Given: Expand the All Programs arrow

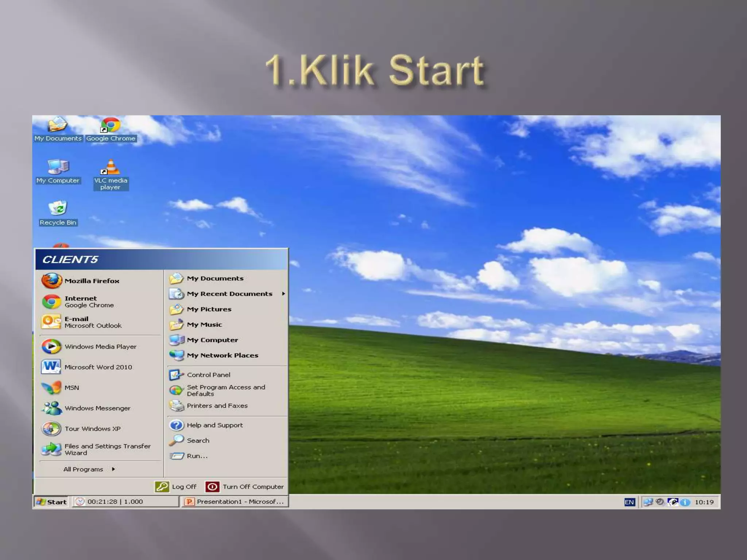Looking at the screenshot, I should coord(113,469).
